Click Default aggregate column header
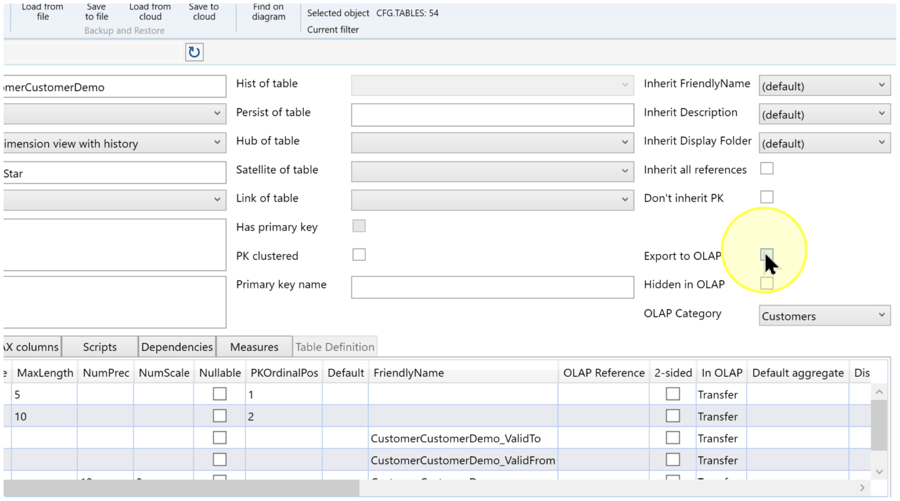Image resolution: width=900 pixels, height=501 pixels. (798, 372)
